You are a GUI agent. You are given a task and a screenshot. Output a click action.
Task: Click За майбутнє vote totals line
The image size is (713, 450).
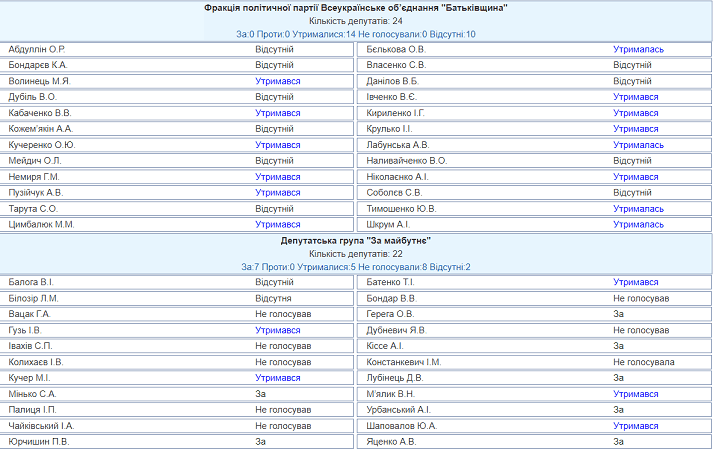[x=356, y=267]
